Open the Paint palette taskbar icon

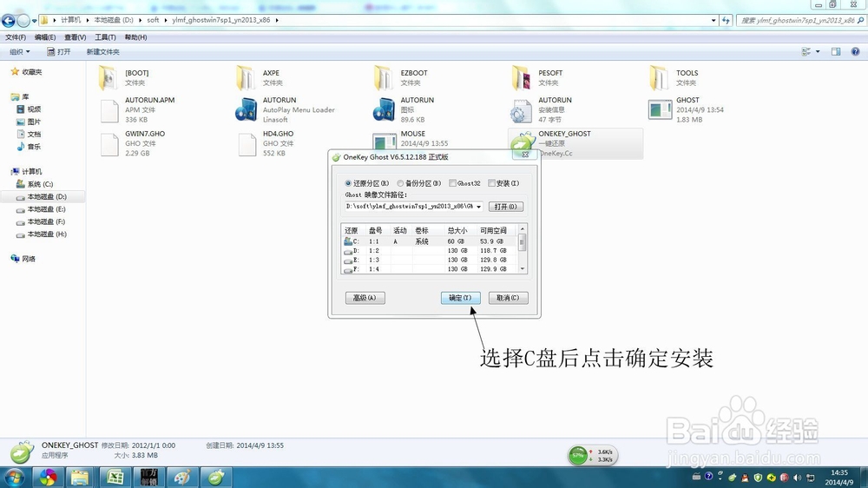[182, 477]
